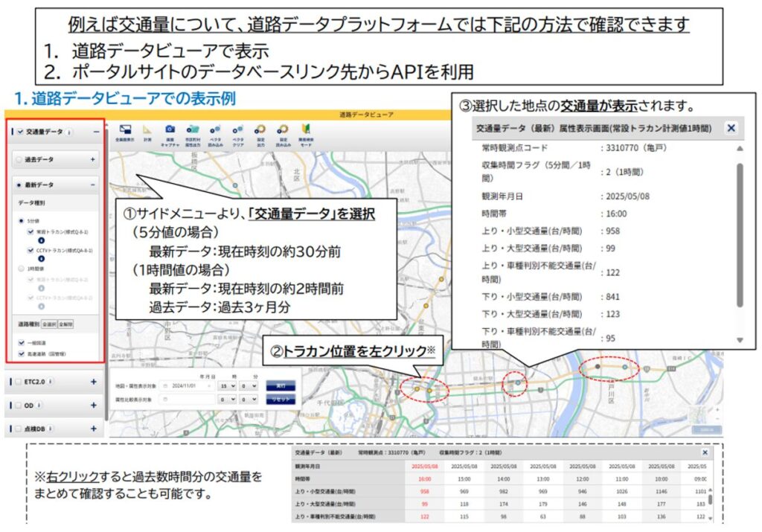This screenshot has width=762, height=532.
Task: Uncheck 常設トラカン under 5分値
Action: [x=31, y=232]
